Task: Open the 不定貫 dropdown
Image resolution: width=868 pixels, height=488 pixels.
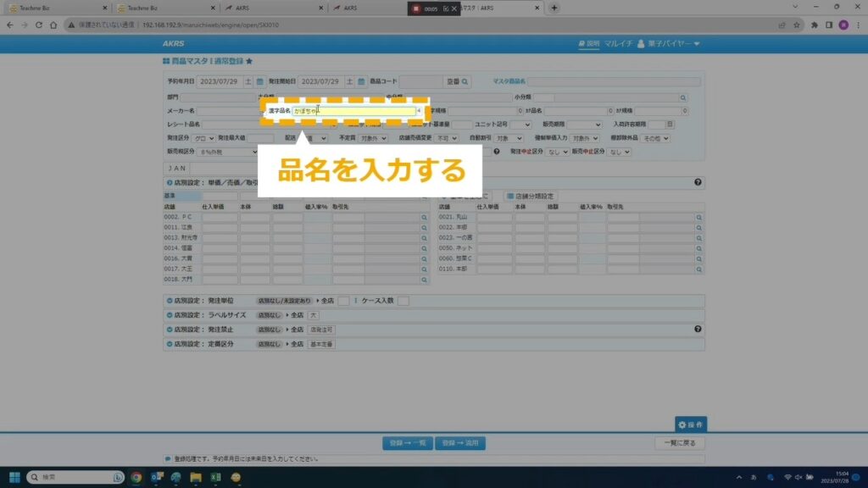Action: pos(373,138)
